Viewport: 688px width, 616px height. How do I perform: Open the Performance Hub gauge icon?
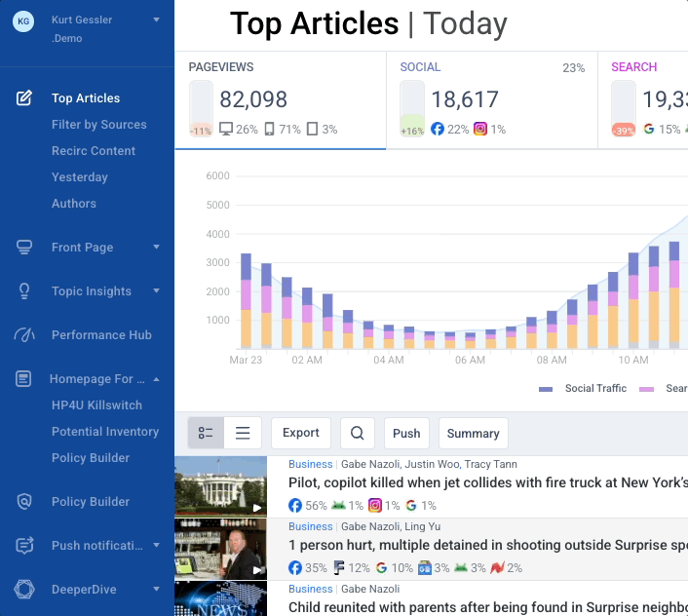click(x=25, y=335)
